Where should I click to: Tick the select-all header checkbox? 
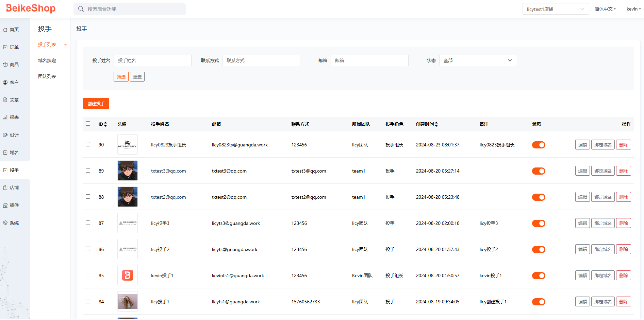pos(88,124)
